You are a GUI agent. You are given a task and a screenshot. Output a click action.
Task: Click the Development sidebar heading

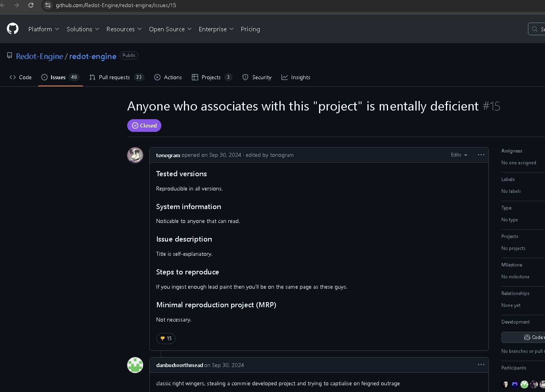point(516,322)
